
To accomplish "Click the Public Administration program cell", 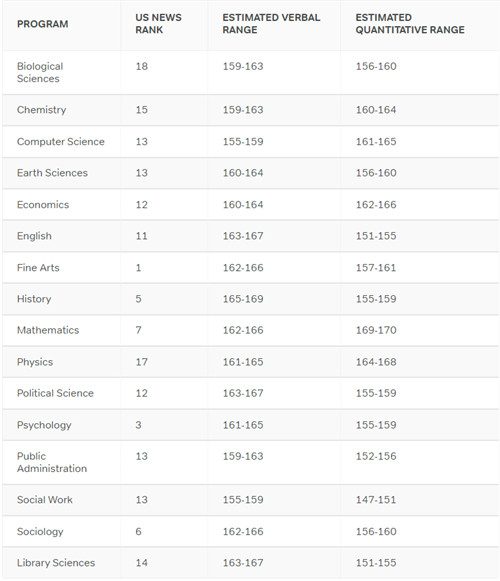I will pyautogui.click(x=52, y=462).
